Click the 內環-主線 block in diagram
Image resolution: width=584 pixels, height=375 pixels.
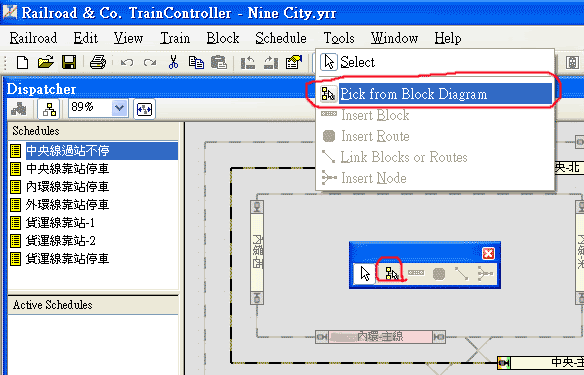pyautogui.click(x=380, y=337)
